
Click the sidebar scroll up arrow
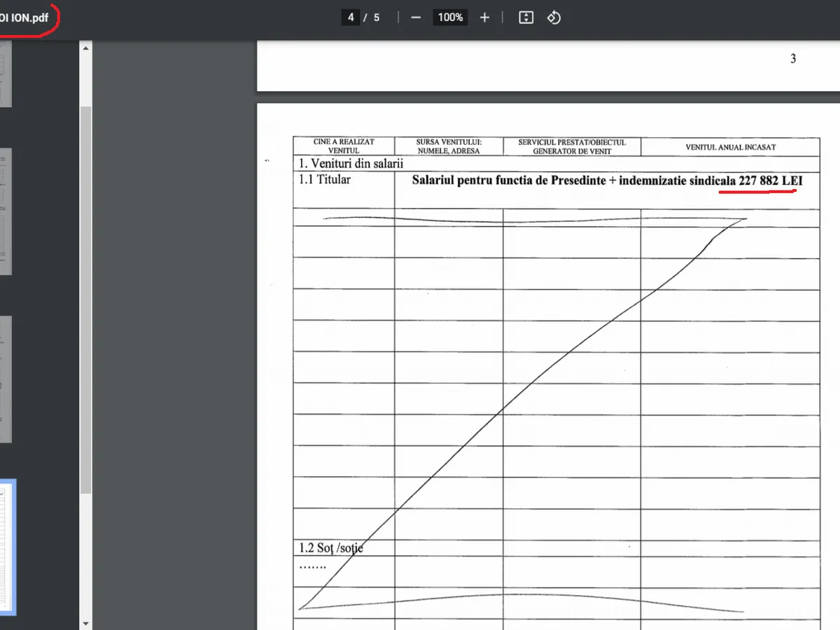click(86, 48)
